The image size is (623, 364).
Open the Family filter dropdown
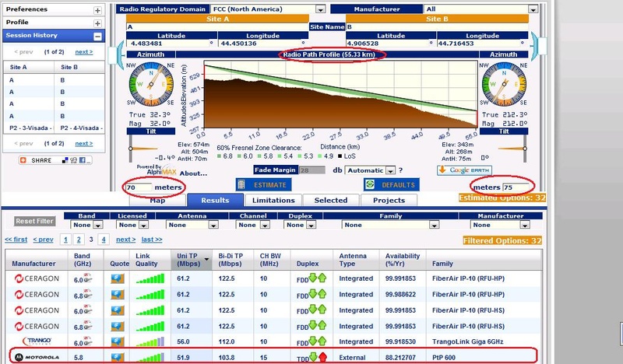pyautogui.click(x=434, y=225)
